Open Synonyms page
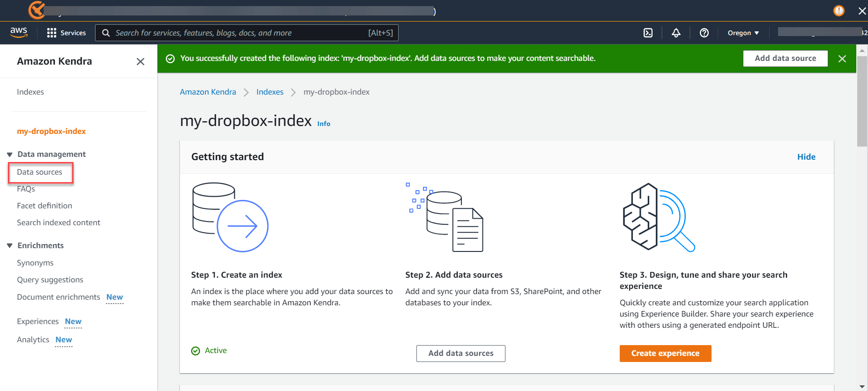The height and width of the screenshot is (391, 868). point(35,263)
